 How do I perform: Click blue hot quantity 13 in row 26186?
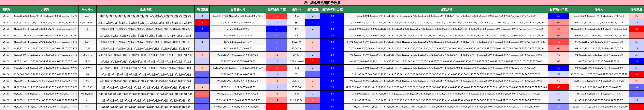click(636, 61)
